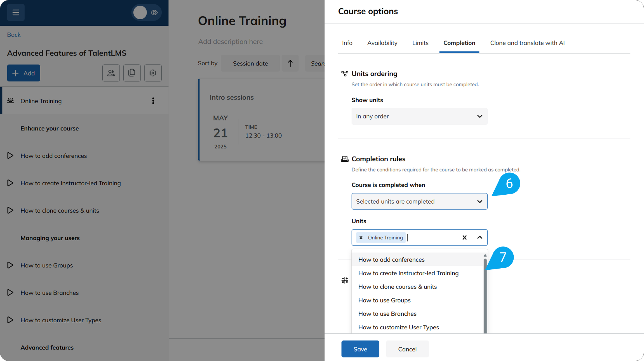Open Show units In any order dropdown

tap(419, 116)
